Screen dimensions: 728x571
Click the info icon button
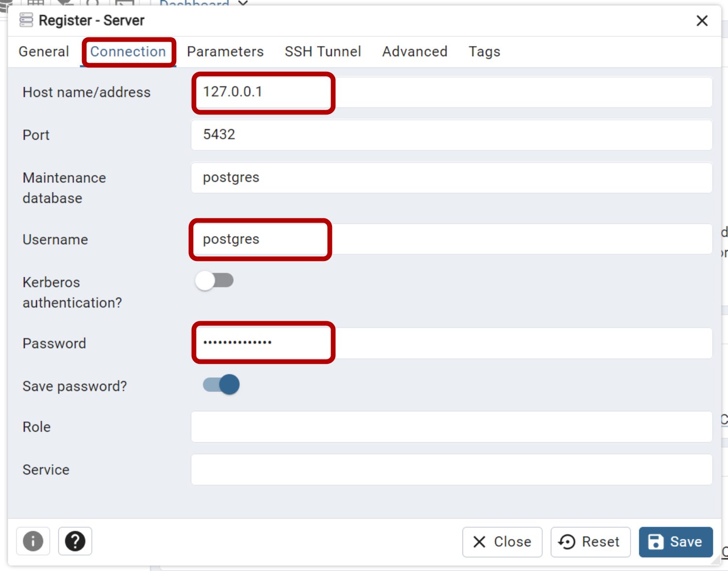coord(33,541)
